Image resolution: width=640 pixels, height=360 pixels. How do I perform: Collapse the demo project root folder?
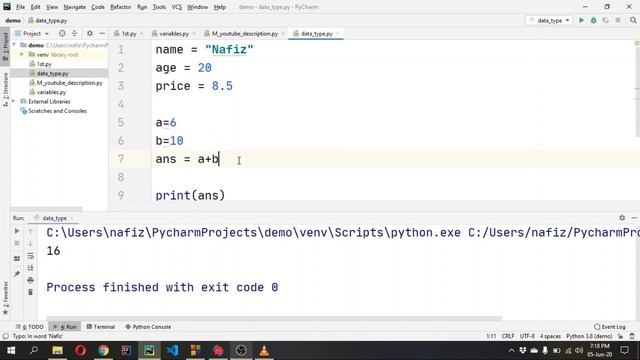[x=14, y=45]
